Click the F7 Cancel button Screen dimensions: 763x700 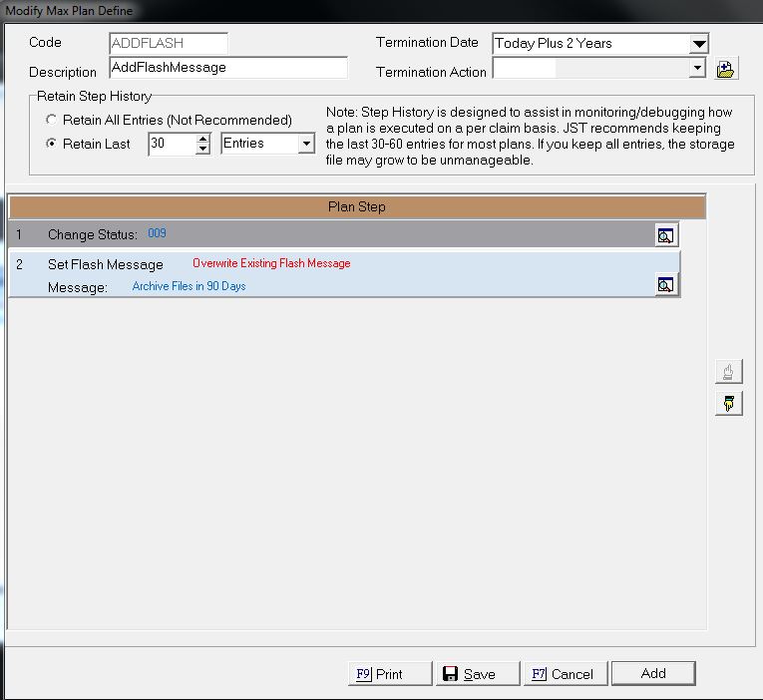pyautogui.click(x=566, y=674)
